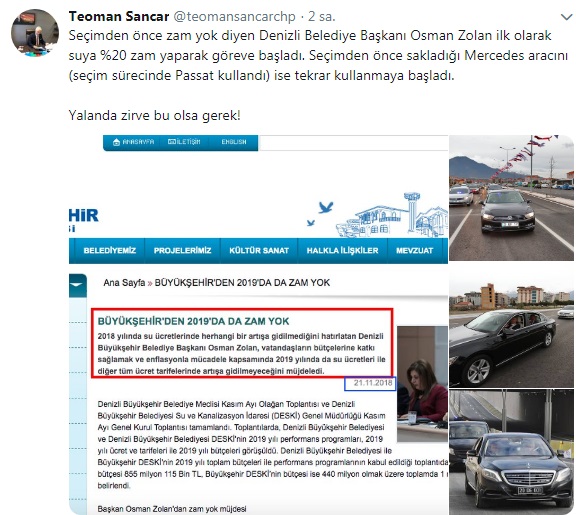Click the Ana Sayfa breadcrumb link
This screenshot has width=576, height=515.
(x=124, y=282)
